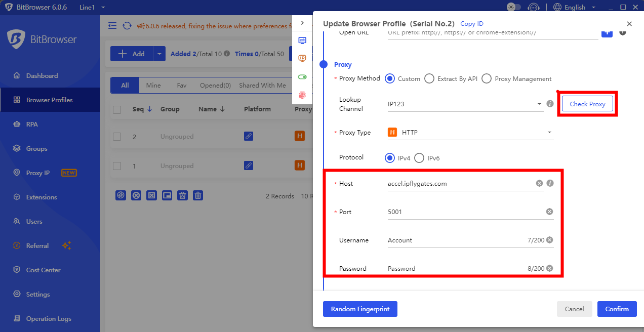Click the trash can icon in batch toolbar
The image size is (644, 332).
pos(198,195)
